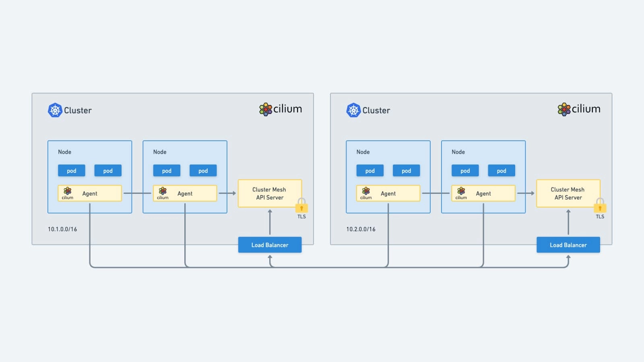The image size is (644, 362).
Task: Select second pod in left cluster's second Node
Action: pos(203,171)
